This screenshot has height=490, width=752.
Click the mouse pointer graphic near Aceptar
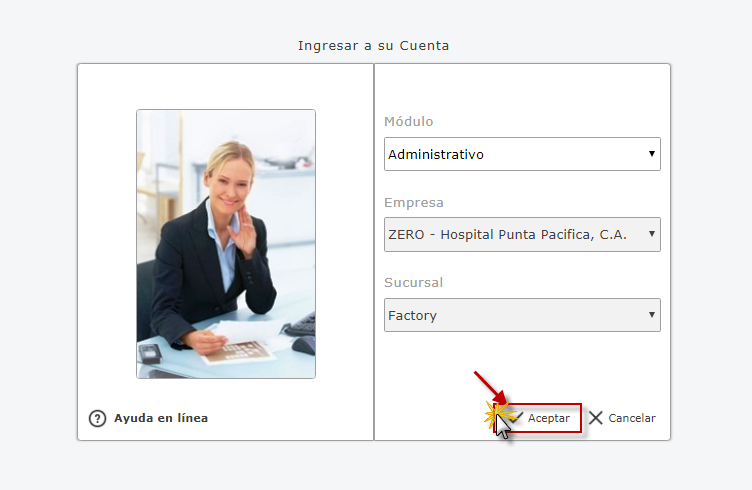[x=503, y=427]
